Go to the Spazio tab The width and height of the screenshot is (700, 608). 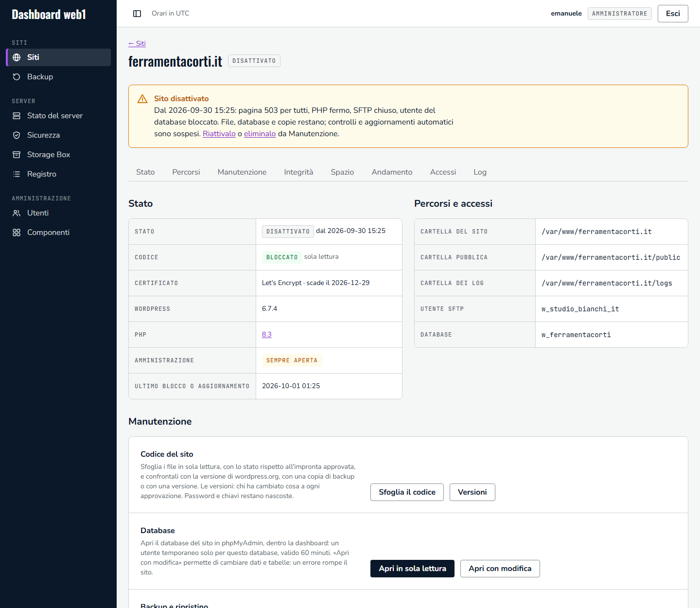342,172
